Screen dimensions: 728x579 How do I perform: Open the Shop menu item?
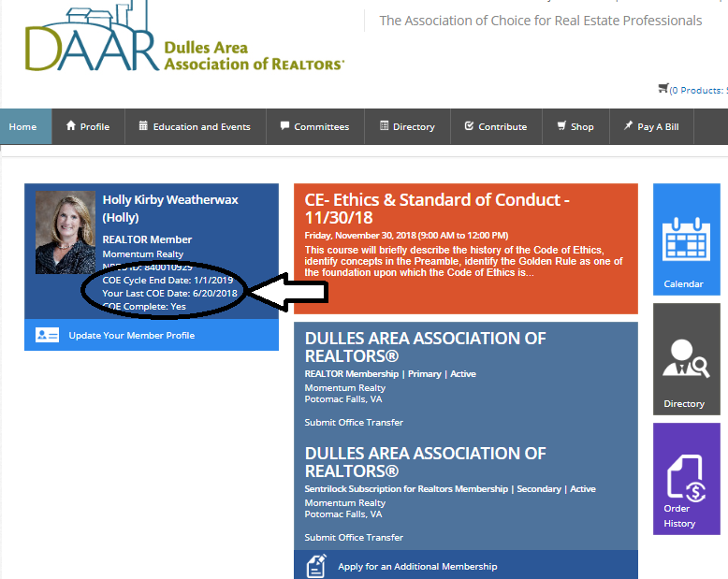575,126
